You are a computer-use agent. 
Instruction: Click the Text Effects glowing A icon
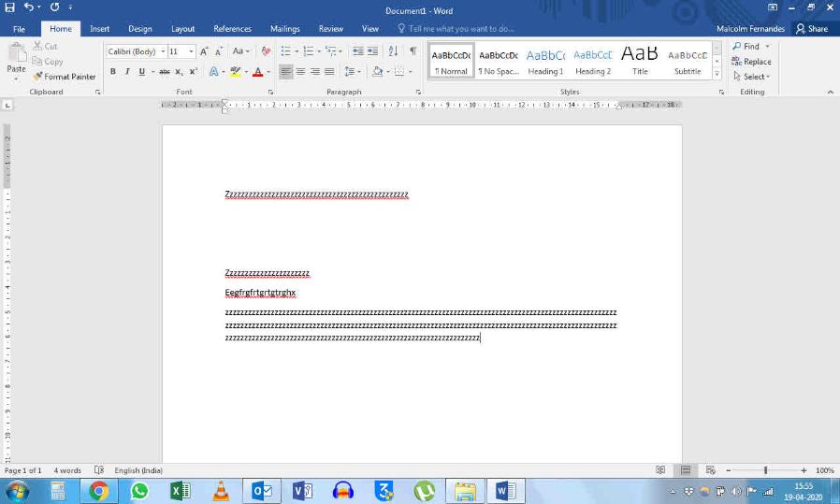tap(214, 71)
